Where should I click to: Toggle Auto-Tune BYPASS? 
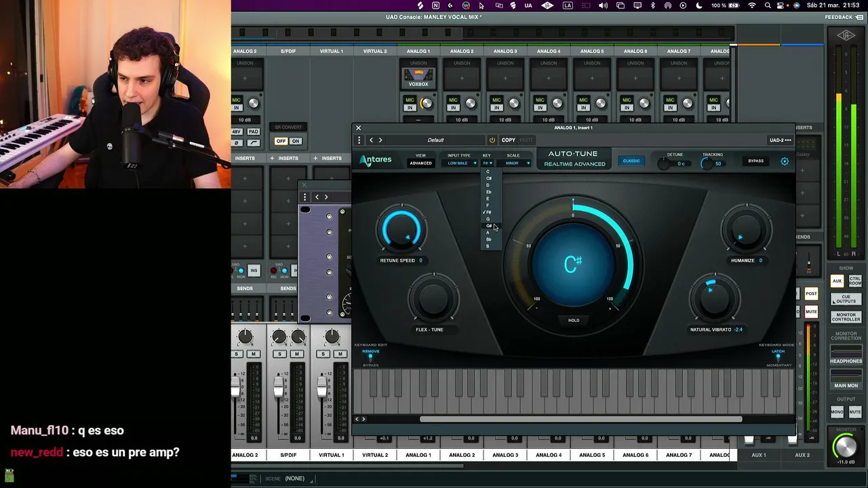(755, 161)
